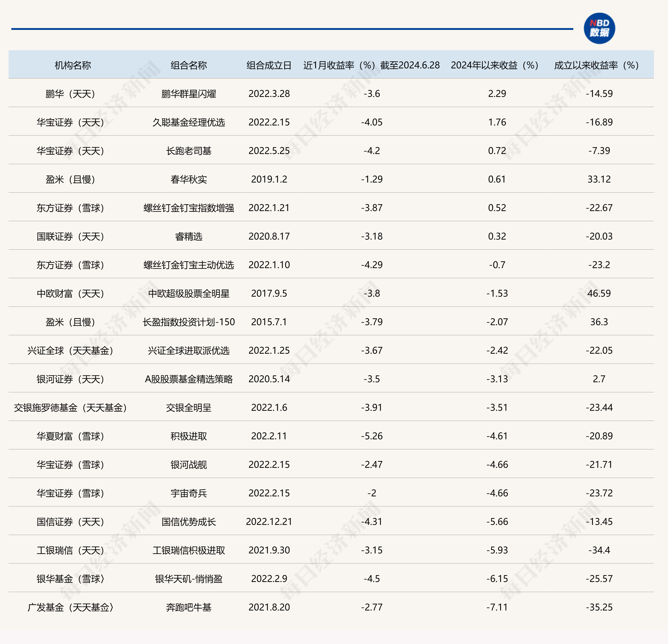Click the 2015.7.1 date cell
The height and width of the screenshot is (644, 668).
pyautogui.click(x=269, y=322)
